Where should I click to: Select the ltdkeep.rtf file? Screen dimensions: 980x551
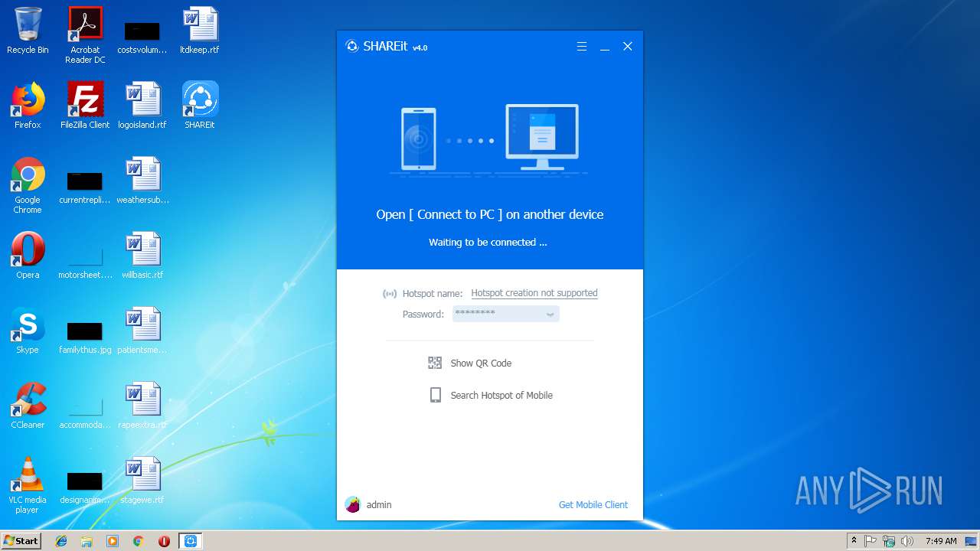point(200,31)
